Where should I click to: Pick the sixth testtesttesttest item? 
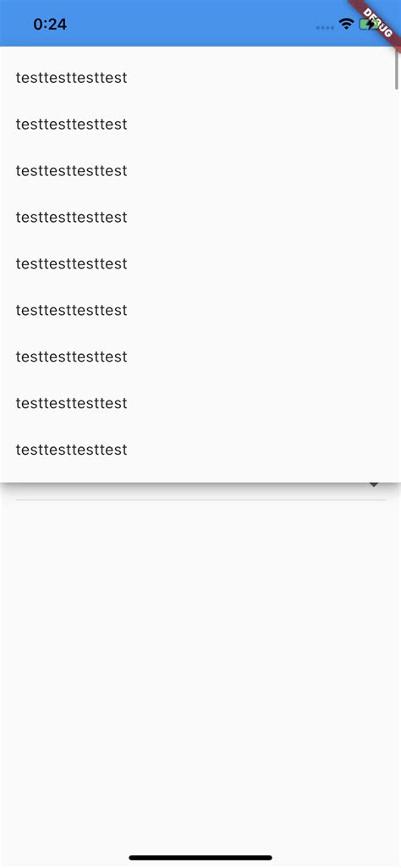pos(200,310)
